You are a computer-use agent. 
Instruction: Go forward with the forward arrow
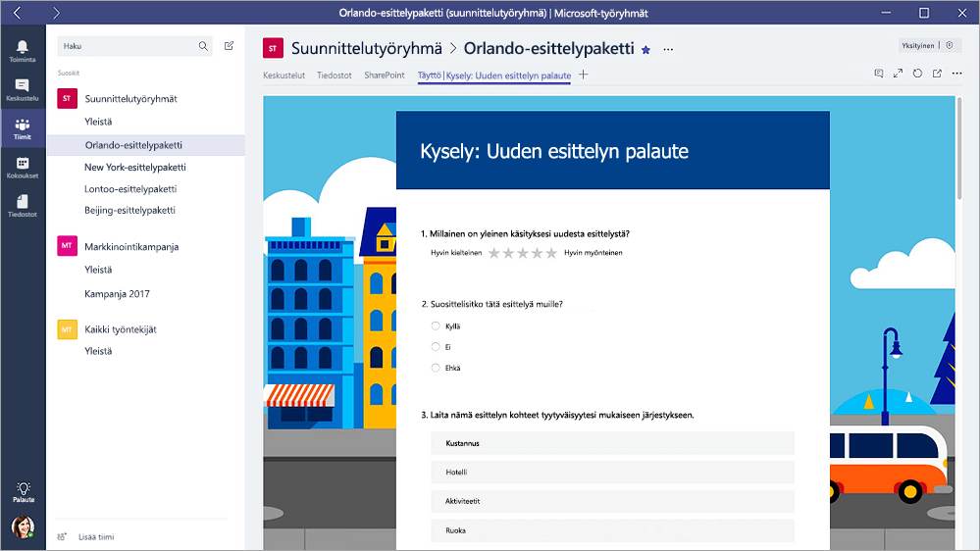pyautogui.click(x=56, y=13)
